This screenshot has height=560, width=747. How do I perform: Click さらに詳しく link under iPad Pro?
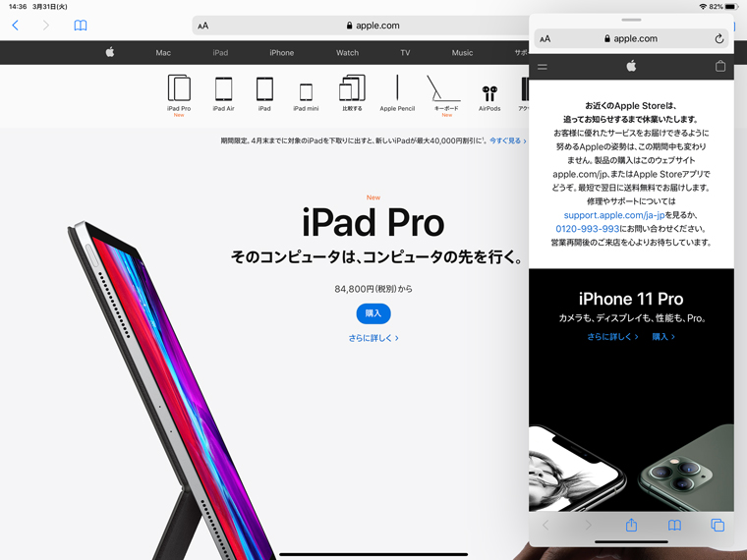373,338
